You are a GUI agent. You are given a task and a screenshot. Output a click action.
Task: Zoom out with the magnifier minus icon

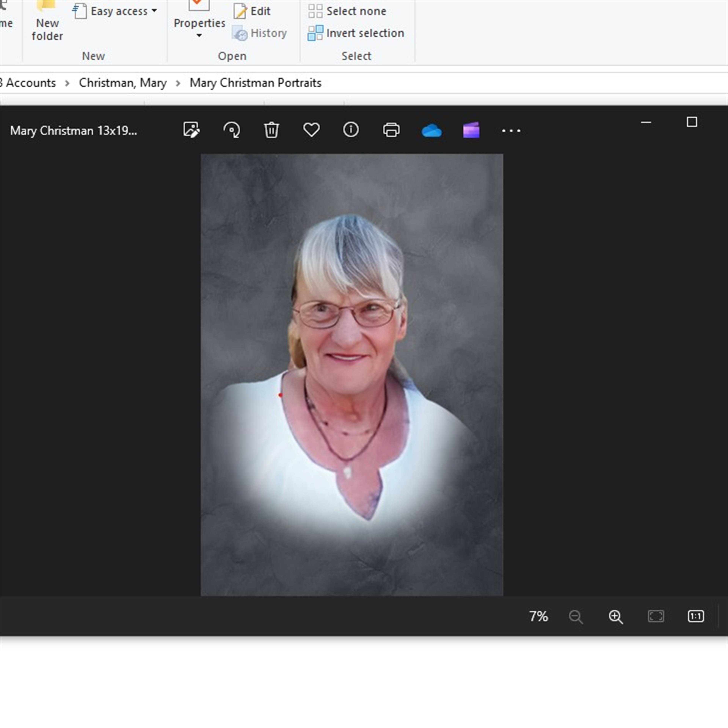[x=576, y=617]
